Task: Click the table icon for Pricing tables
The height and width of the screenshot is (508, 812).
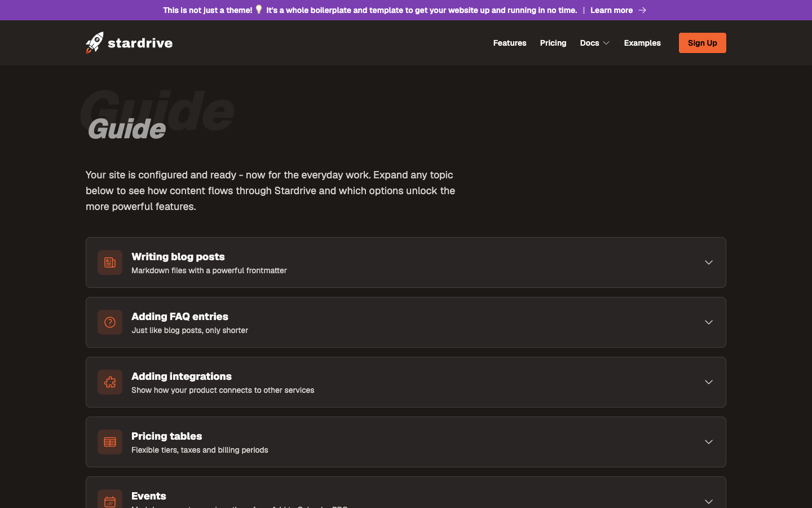Action: coord(110,442)
